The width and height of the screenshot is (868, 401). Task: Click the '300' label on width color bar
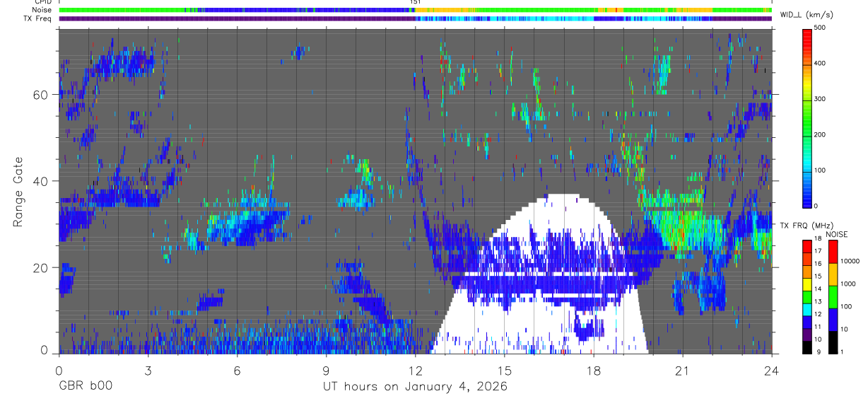click(x=819, y=99)
